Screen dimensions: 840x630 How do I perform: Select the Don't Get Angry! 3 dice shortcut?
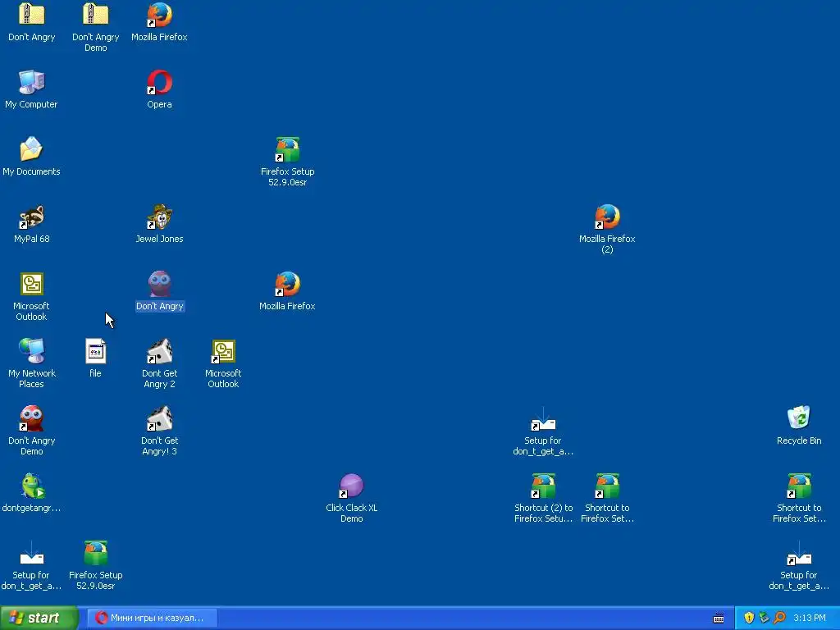159,419
